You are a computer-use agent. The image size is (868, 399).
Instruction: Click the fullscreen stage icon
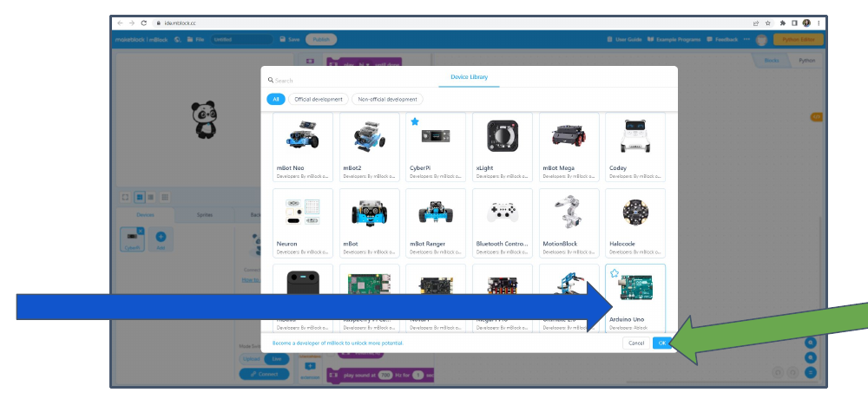[x=125, y=197]
